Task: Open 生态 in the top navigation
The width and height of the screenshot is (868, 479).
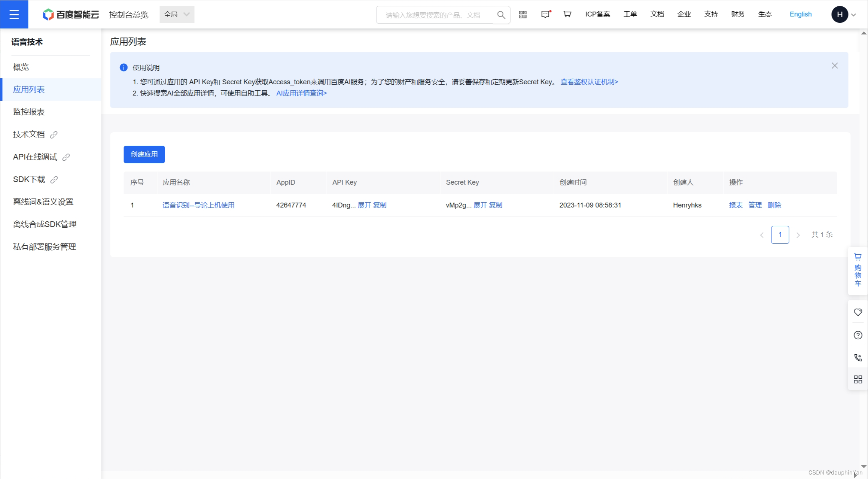Action: coord(765,14)
